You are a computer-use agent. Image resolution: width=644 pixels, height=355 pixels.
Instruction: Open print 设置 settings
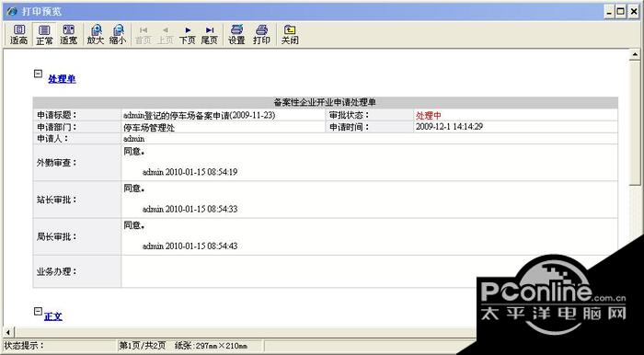tap(236, 34)
